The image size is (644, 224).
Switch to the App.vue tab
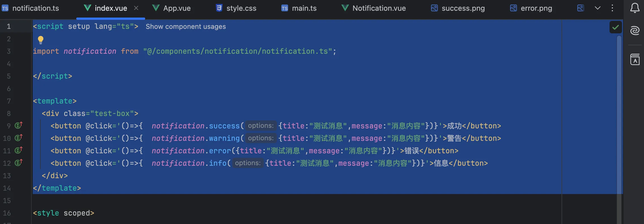(x=171, y=8)
